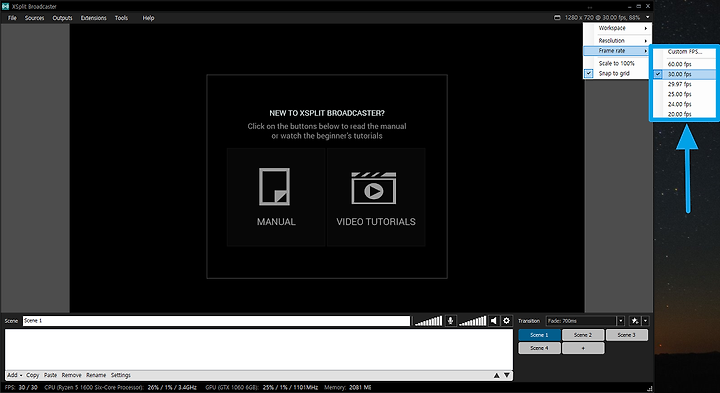
Task: Click the Memory usage status text
Action: point(348,387)
